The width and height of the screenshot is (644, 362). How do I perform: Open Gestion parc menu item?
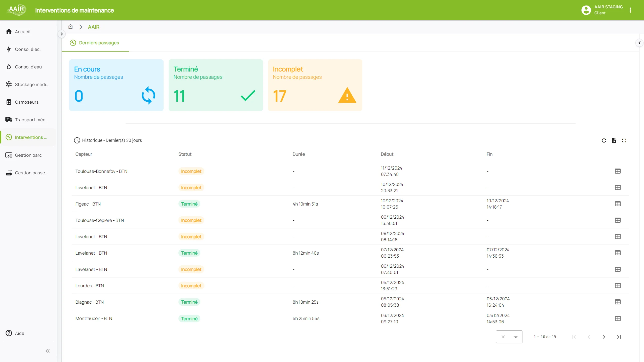pos(28,155)
